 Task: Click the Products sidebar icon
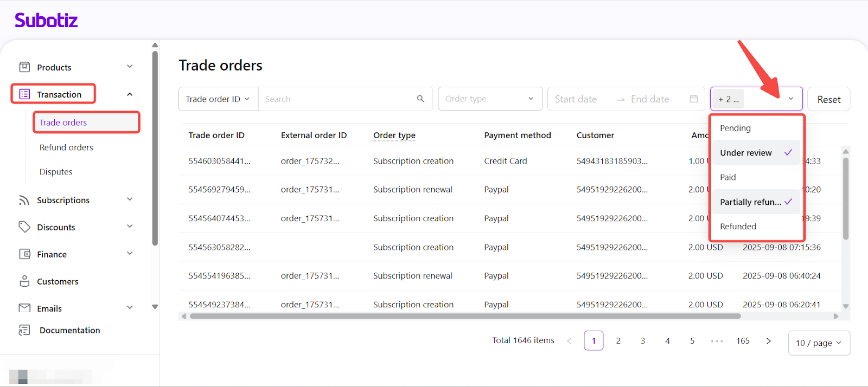pos(24,67)
